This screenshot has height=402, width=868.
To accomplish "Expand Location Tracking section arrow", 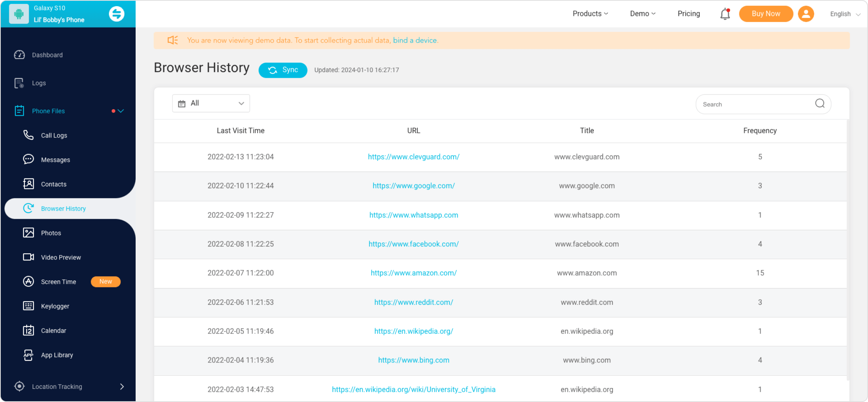I will click(x=122, y=387).
